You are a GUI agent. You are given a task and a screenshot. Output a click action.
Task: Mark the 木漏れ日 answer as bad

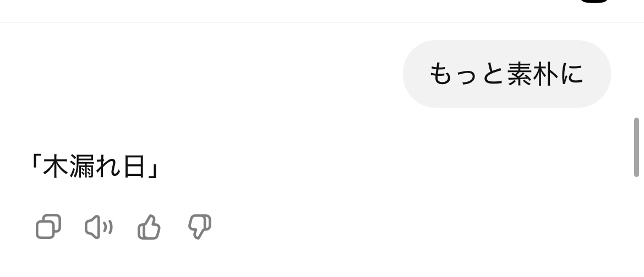click(200, 226)
